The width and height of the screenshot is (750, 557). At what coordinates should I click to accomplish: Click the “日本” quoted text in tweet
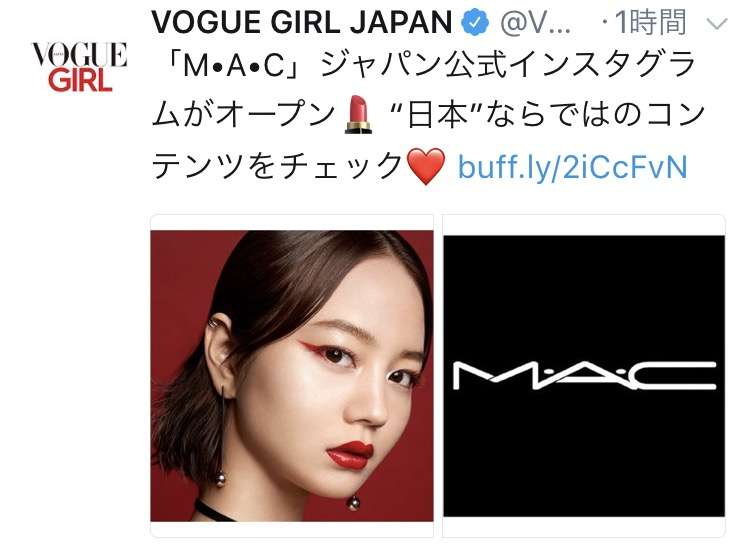point(436,115)
